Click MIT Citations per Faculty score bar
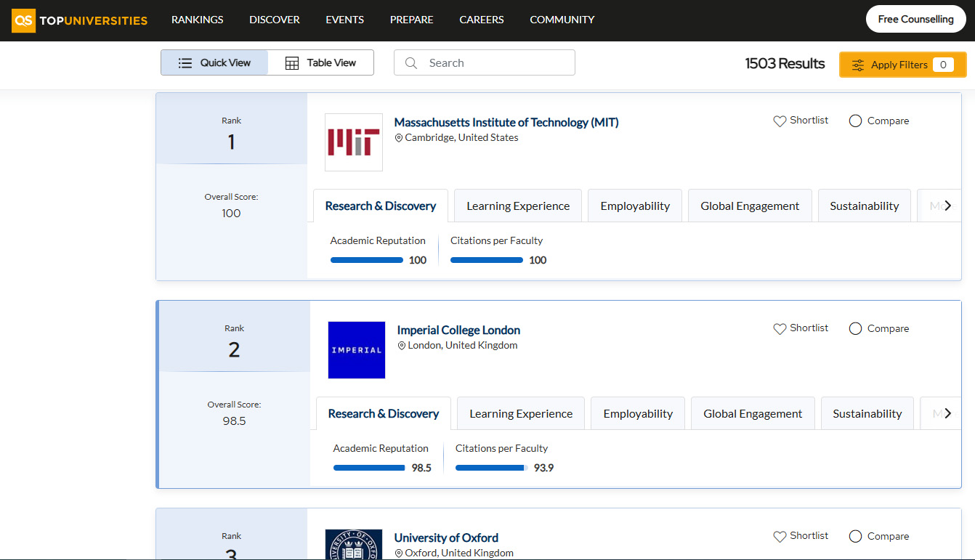The image size is (975, 560). tap(487, 260)
